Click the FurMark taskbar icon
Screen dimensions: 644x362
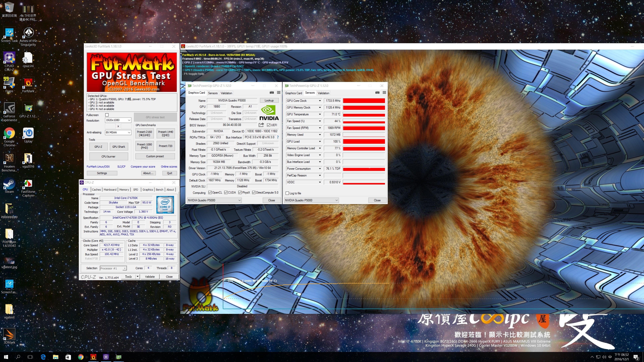coord(93,357)
